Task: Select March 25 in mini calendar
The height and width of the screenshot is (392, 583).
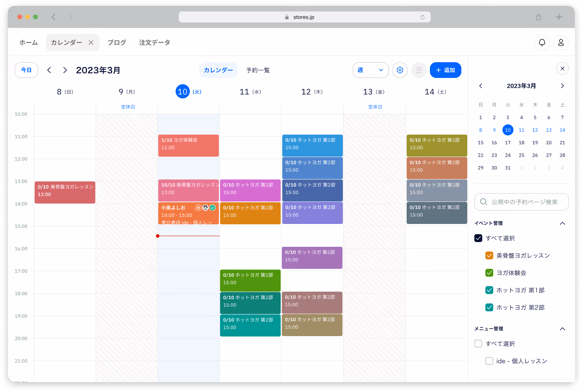Action: (x=522, y=155)
